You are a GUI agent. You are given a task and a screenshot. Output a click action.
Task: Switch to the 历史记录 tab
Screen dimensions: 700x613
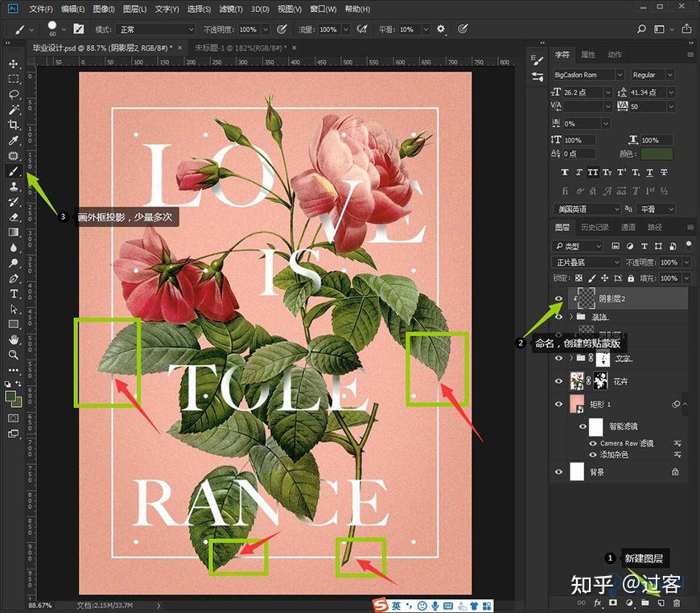click(595, 227)
